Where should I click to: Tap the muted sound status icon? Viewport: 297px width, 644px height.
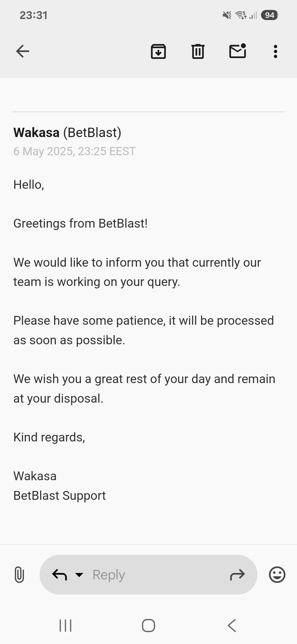227,15
